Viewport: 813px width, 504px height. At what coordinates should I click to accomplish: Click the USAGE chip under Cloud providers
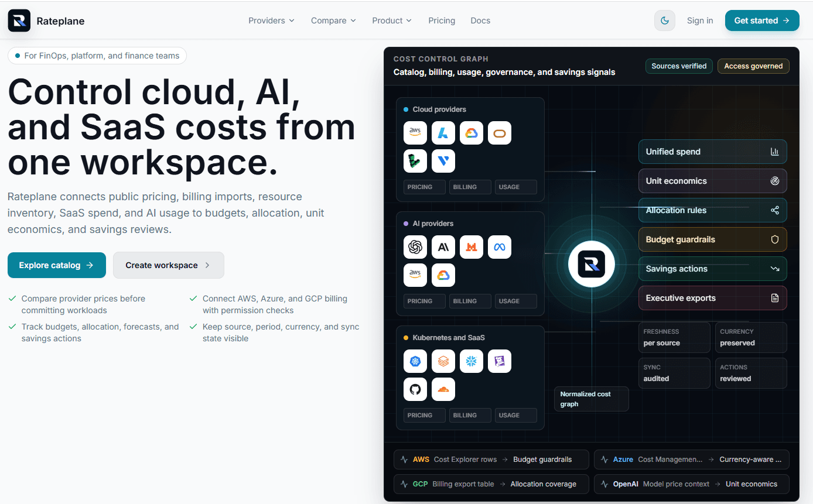click(516, 187)
